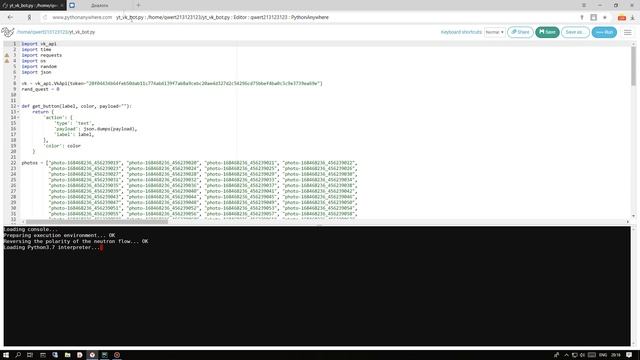640x360 pixels.
Task: Click the 'label': label line
Action: [x=74, y=134]
